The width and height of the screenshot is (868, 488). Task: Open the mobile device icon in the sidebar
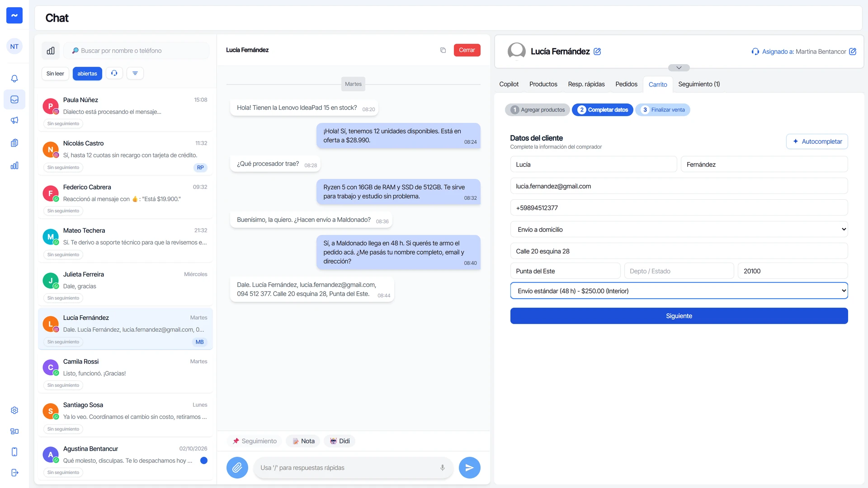click(14, 452)
